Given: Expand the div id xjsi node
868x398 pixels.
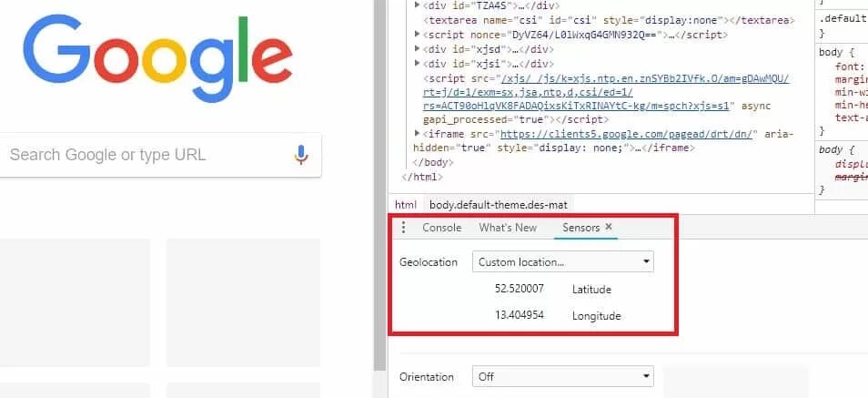Looking at the screenshot, I should (418, 63).
